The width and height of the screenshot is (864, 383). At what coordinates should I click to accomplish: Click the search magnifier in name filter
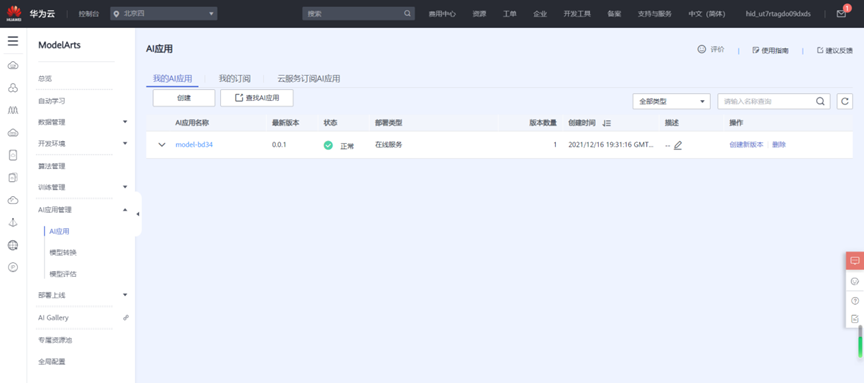[x=820, y=101]
